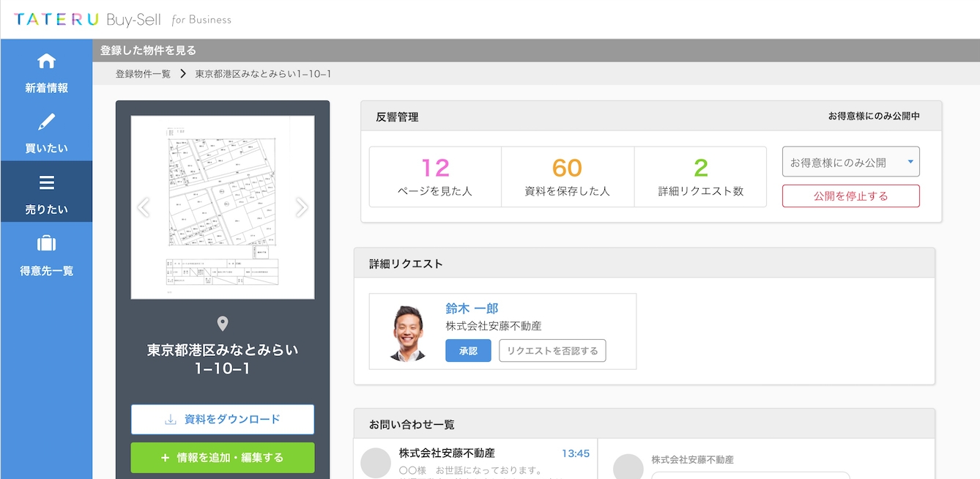Expand the next image with the right chevron
The width and height of the screenshot is (980, 479).
[x=301, y=207]
